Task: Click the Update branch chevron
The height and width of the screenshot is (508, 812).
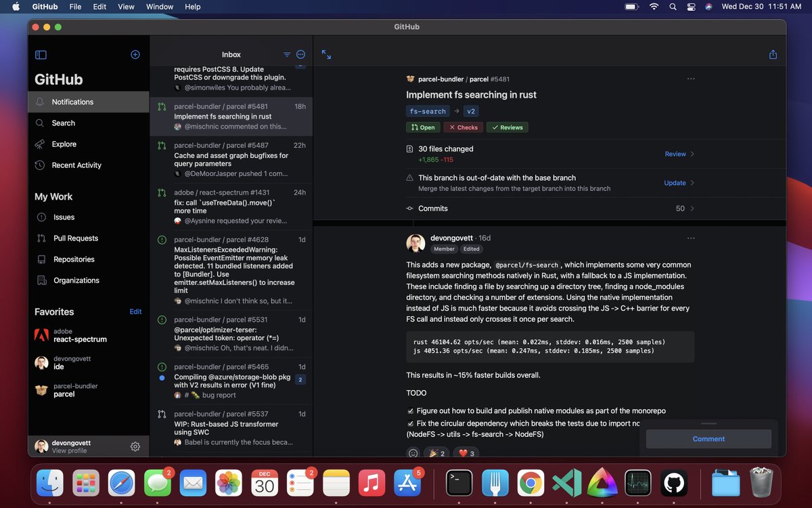Action: click(692, 183)
